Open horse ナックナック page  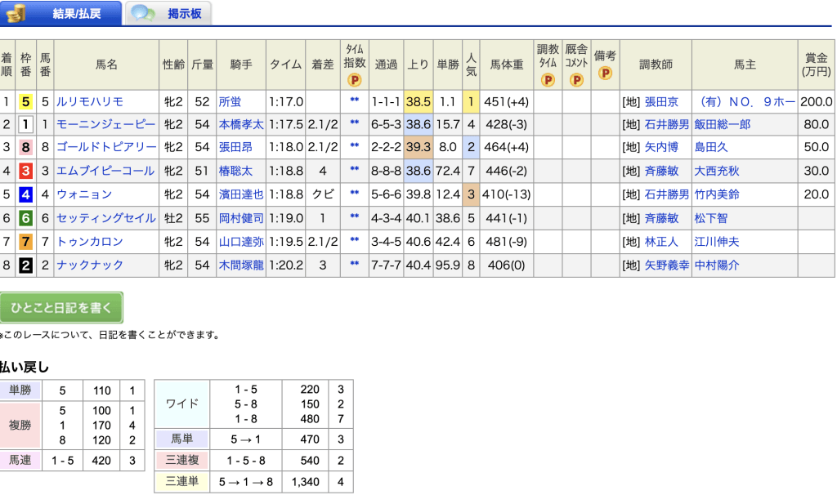[x=90, y=265]
